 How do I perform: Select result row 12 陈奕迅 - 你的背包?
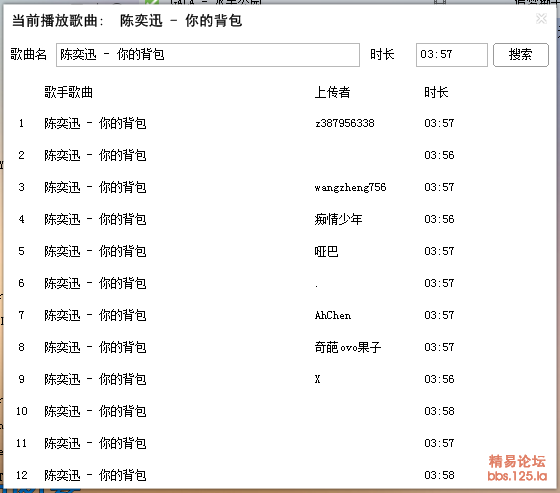pyautogui.click(x=279, y=475)
